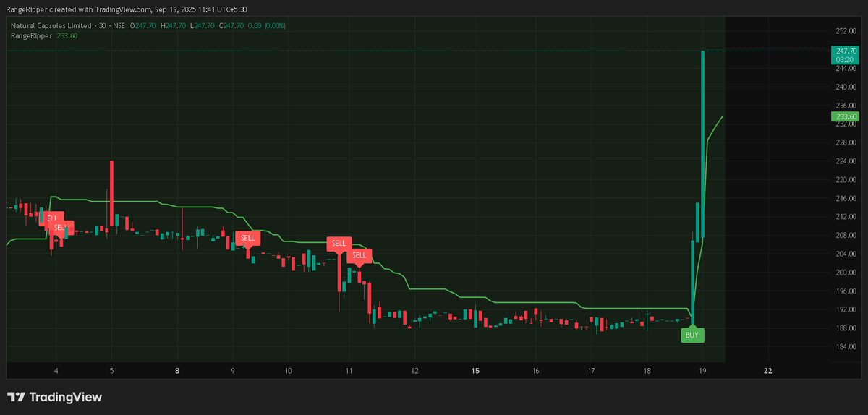Click the 03:20 bar countdown timer

coord(846,60)
